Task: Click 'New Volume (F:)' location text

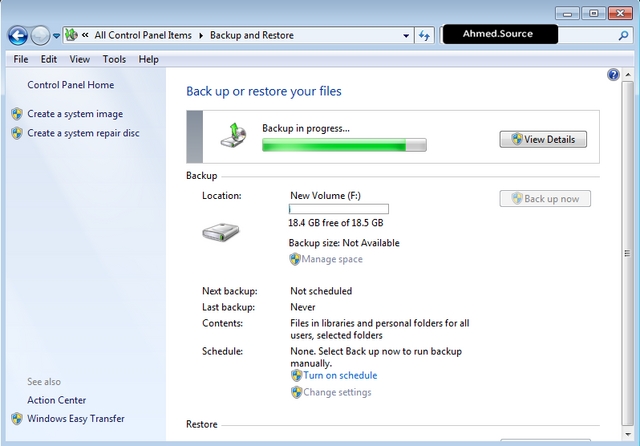Action: [x=325, y=196]
